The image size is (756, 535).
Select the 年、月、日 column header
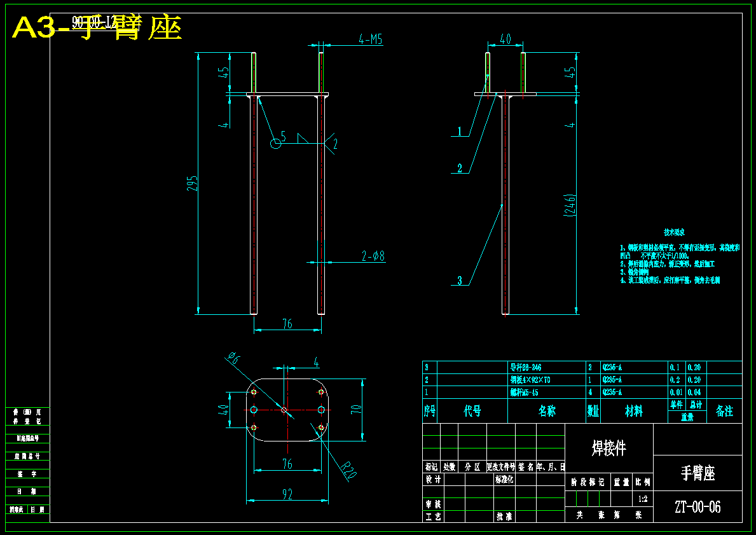(551, 466)
